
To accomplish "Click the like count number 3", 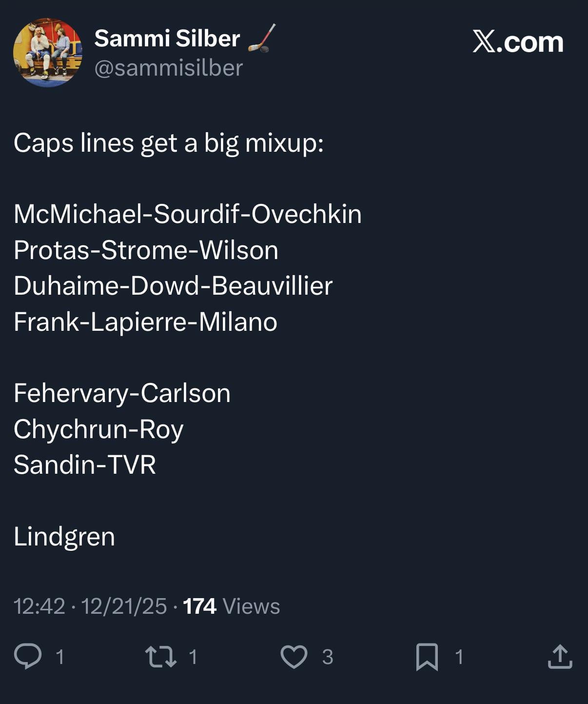I will click(328, 657).
